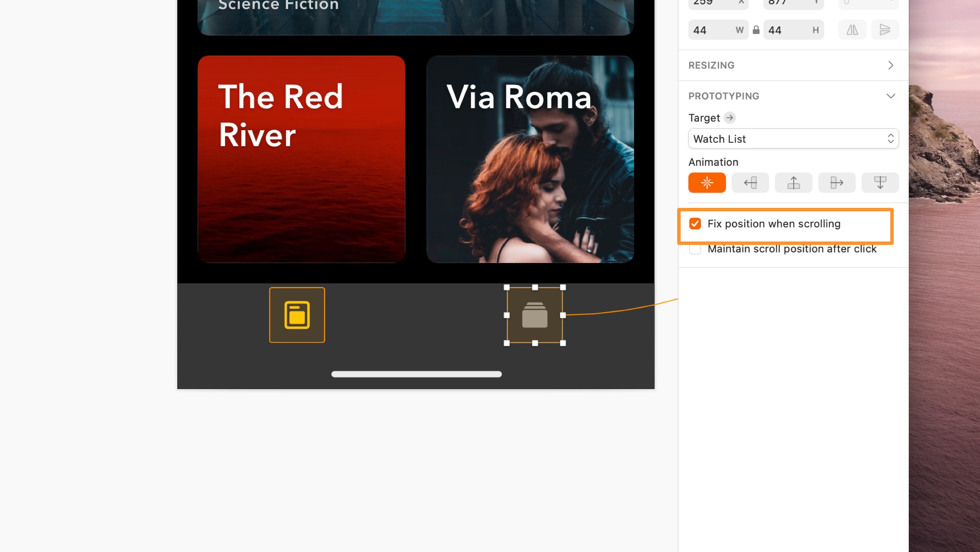Click the slide-down animation icon
The width and height of the screenshot is (980, 552).
(x=879, y=182)
